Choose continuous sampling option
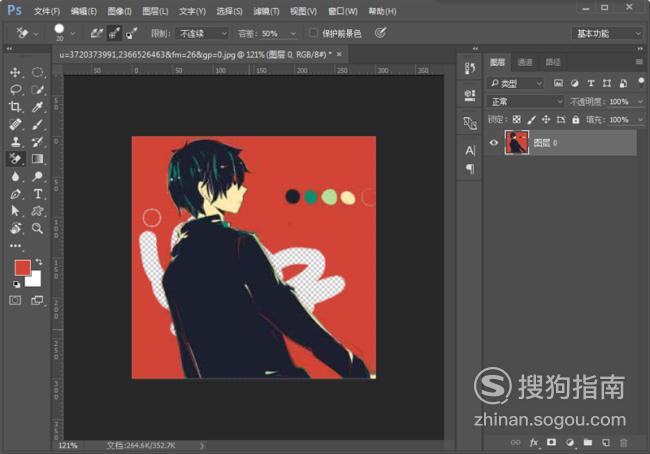The height and width of the screenshot is (454, 650). click(x=97, y=33)
